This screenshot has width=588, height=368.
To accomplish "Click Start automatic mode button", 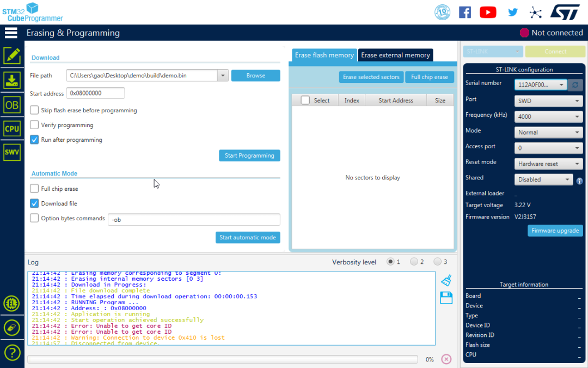I will click(x=248, y=237).
